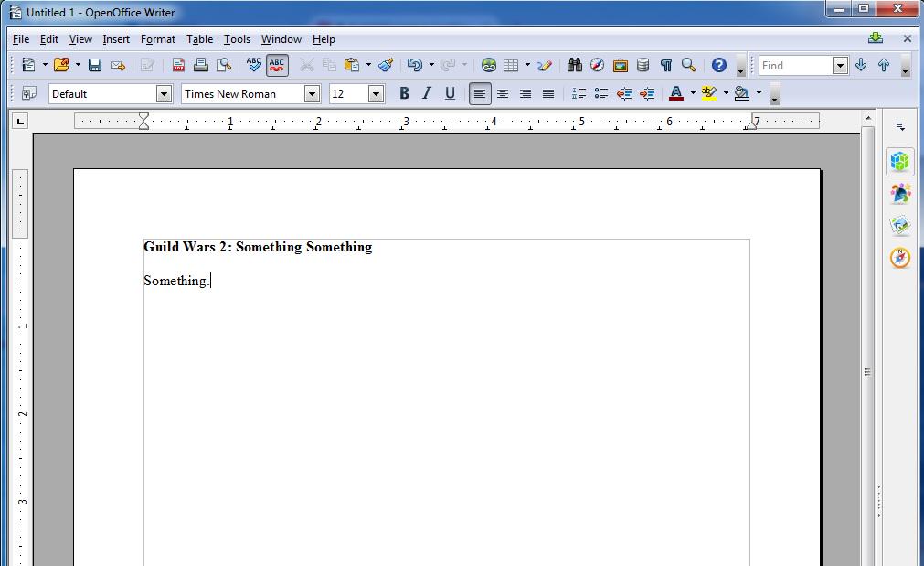Click the Copy icon
This screenshot has width=924, height=566.
tap(329, 65)
